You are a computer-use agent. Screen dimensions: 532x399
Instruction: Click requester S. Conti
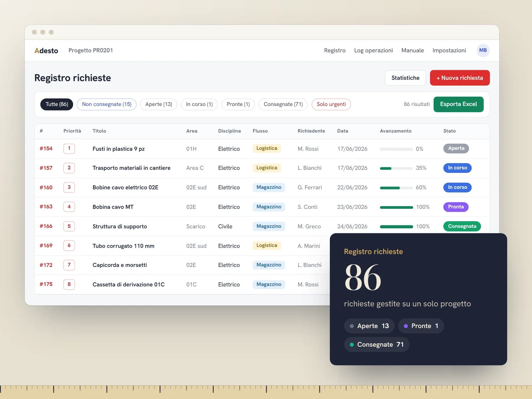coord(307,207)
